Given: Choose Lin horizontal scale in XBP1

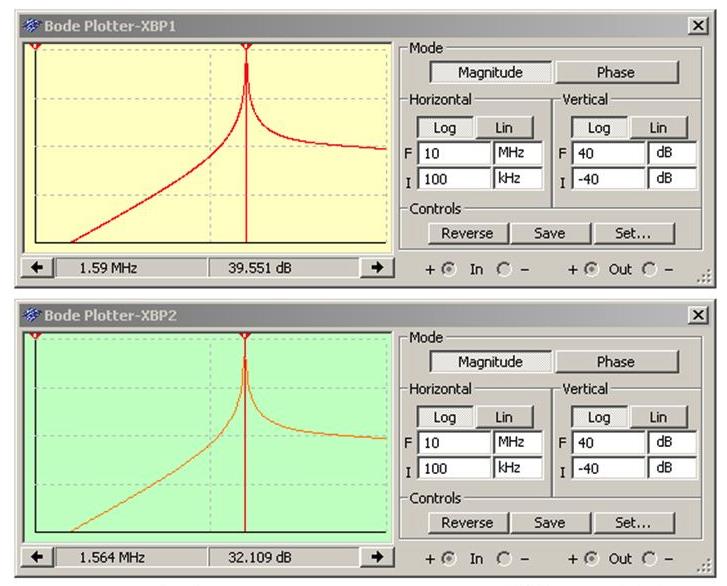Looking at the screenshot, I should [x=503, y=128].
